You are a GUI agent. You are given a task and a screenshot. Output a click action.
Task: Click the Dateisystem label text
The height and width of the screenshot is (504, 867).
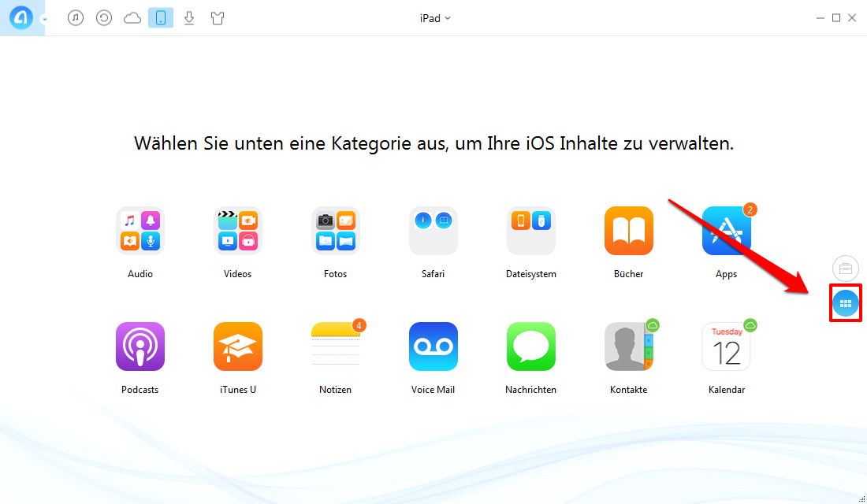(x=530, y=274)
